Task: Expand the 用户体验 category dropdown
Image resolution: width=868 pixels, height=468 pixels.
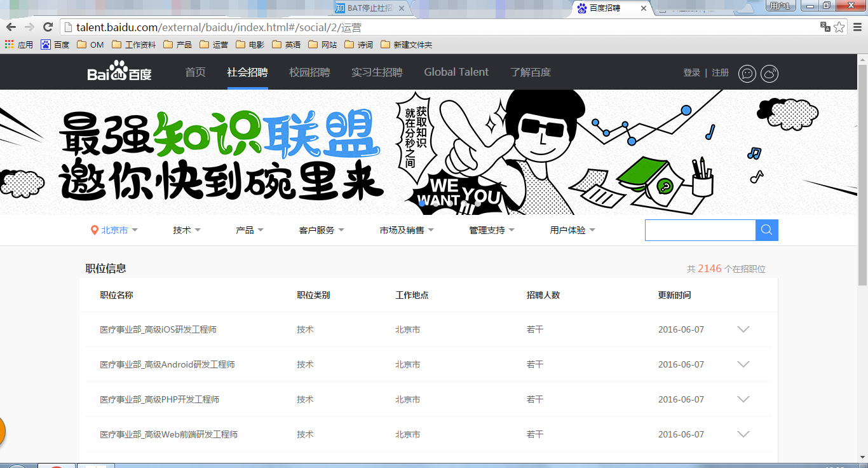Action: [573, 230]
